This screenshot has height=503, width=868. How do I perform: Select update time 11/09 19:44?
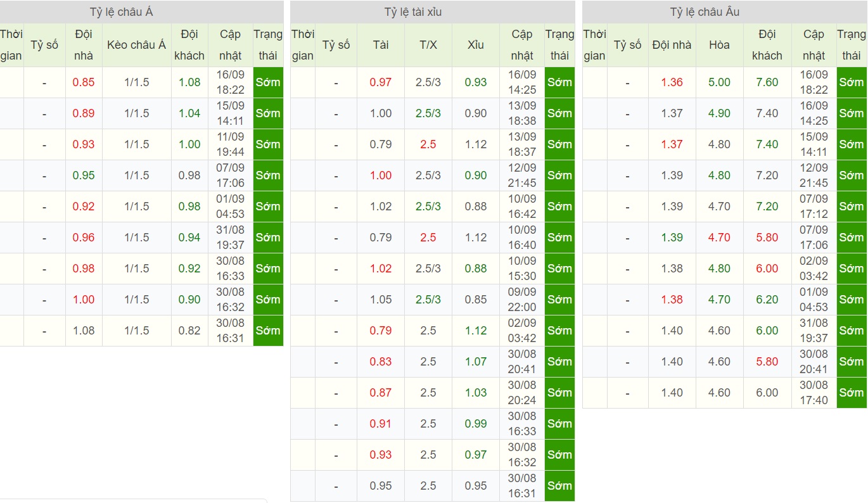point(230,144)
